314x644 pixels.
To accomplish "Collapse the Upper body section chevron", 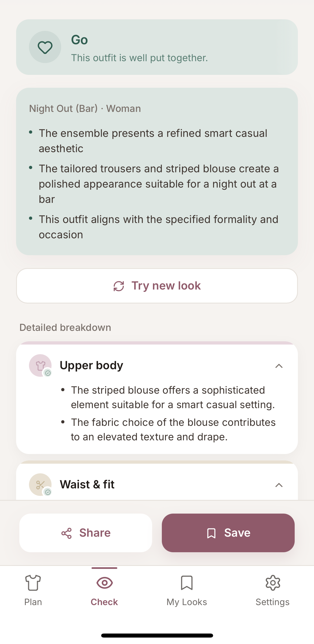I will [x=279, y=366].
